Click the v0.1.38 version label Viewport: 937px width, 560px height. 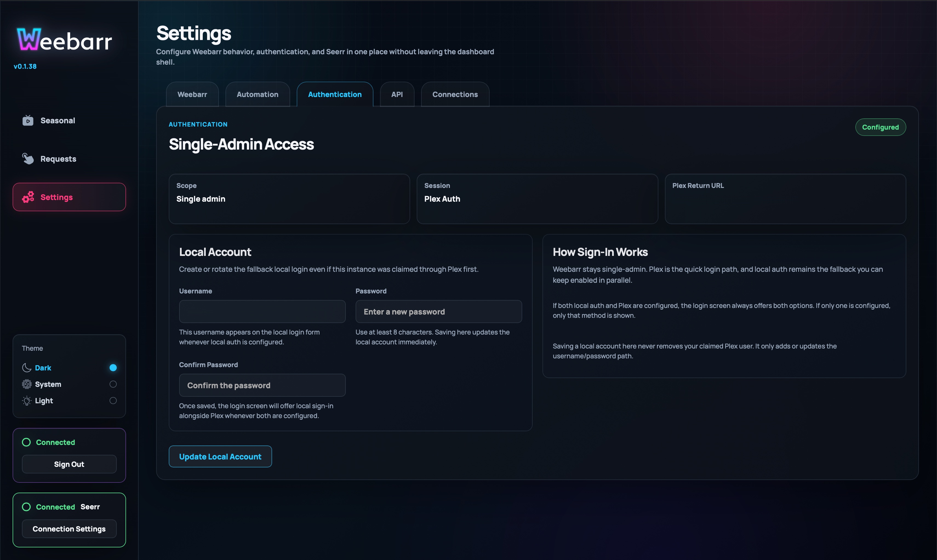click(25, 66)
